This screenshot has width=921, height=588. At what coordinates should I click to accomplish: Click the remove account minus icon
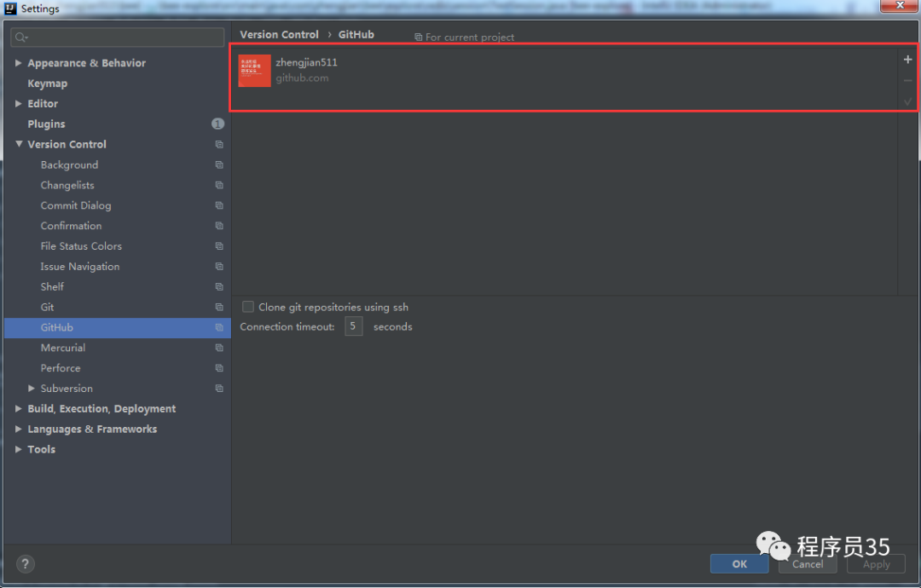[907, 80]
